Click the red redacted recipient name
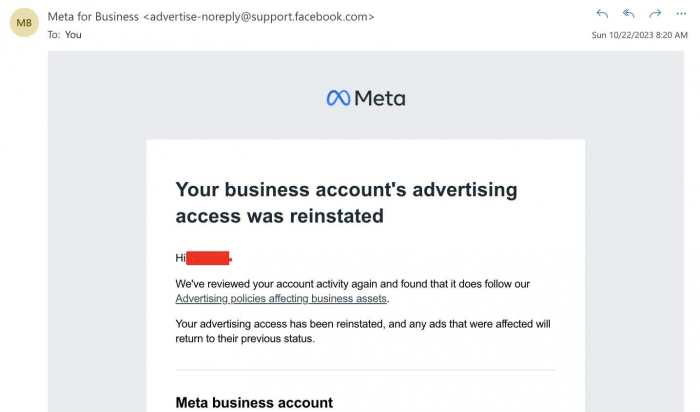 click(209, 258)
